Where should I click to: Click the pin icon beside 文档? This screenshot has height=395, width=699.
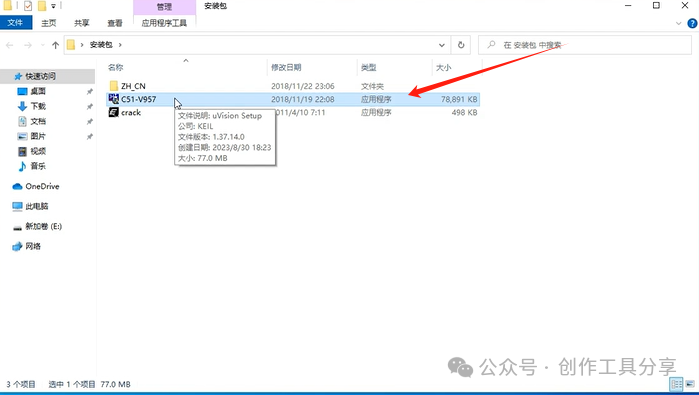(90, 121)
